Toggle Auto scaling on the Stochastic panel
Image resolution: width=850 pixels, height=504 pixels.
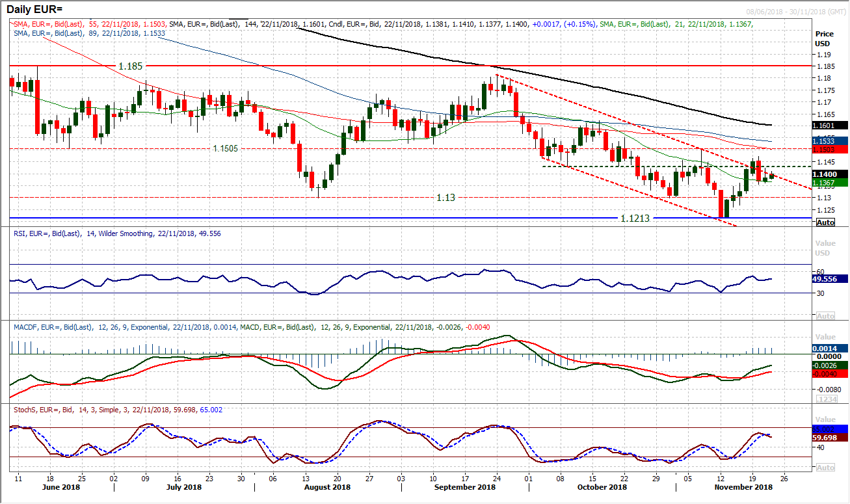825,468
